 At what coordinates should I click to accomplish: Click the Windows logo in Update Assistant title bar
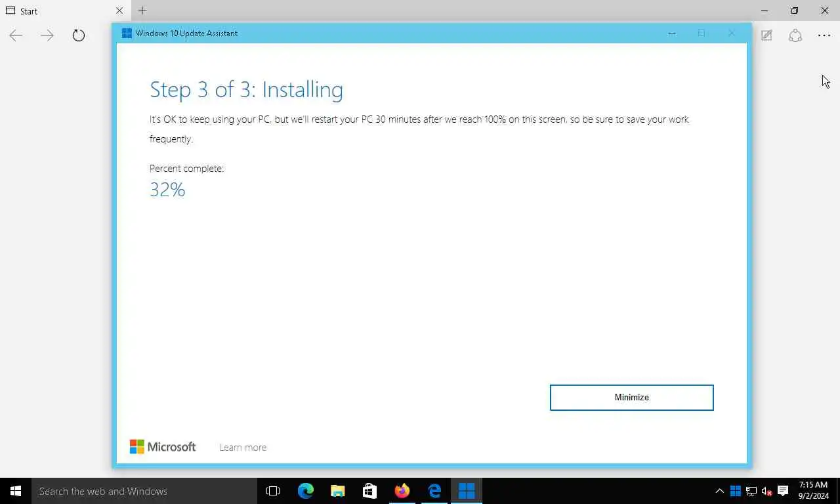[x=127, y=33]
